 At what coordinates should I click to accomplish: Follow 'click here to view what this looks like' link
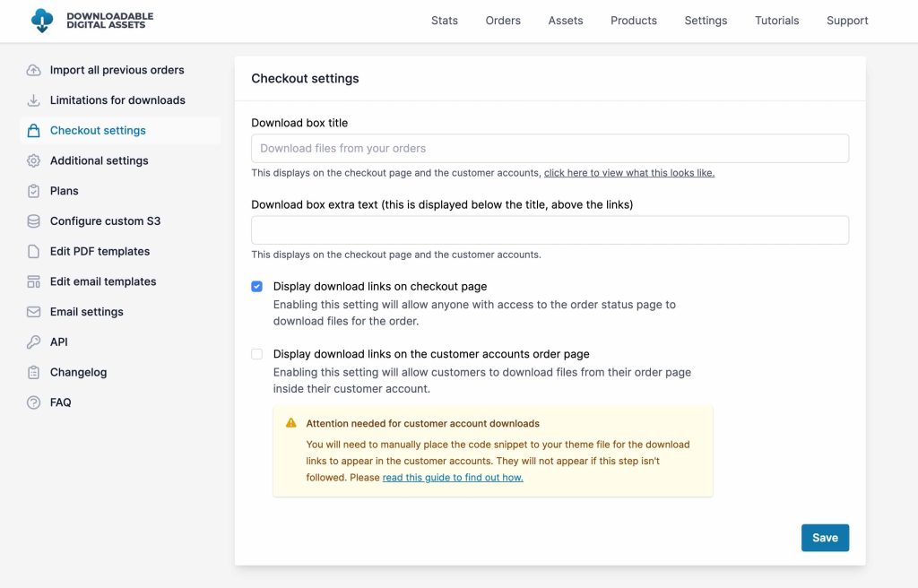628,173
